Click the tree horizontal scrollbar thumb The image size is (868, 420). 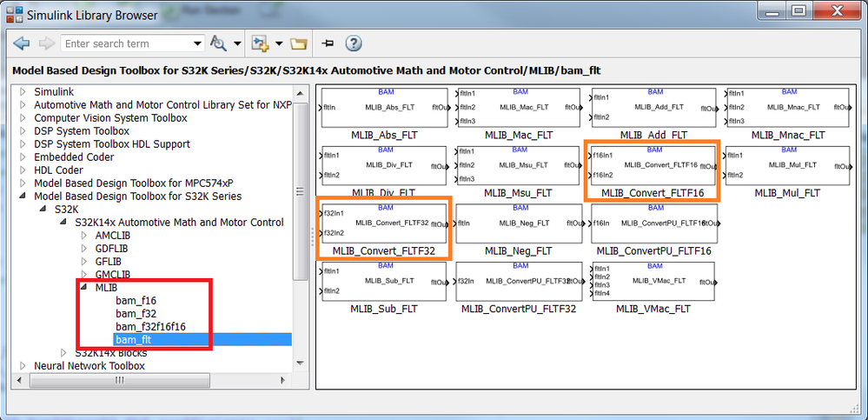(x=120, y=380)
